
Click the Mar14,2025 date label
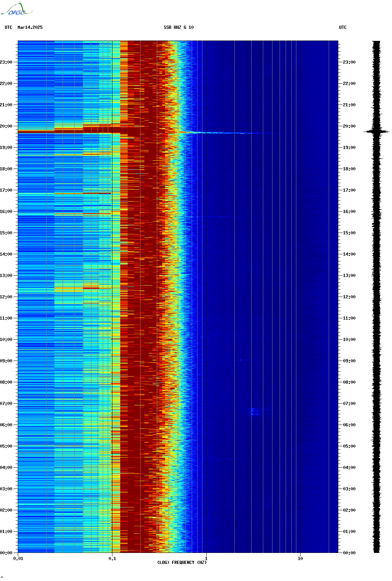pyautogui.click(x=30, y=27)
